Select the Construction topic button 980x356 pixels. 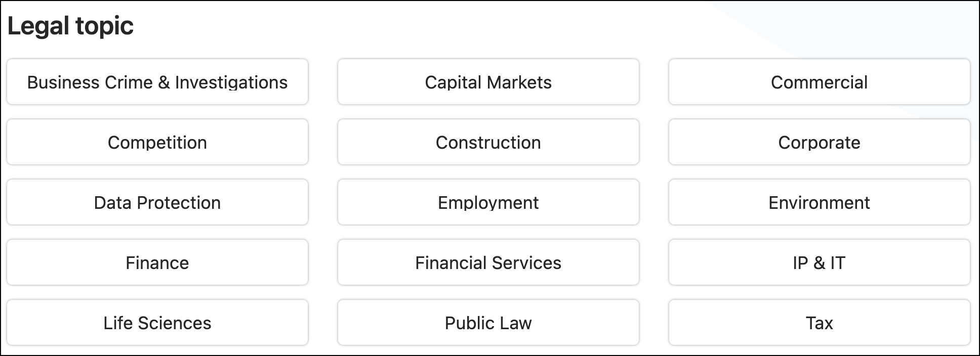488,142
